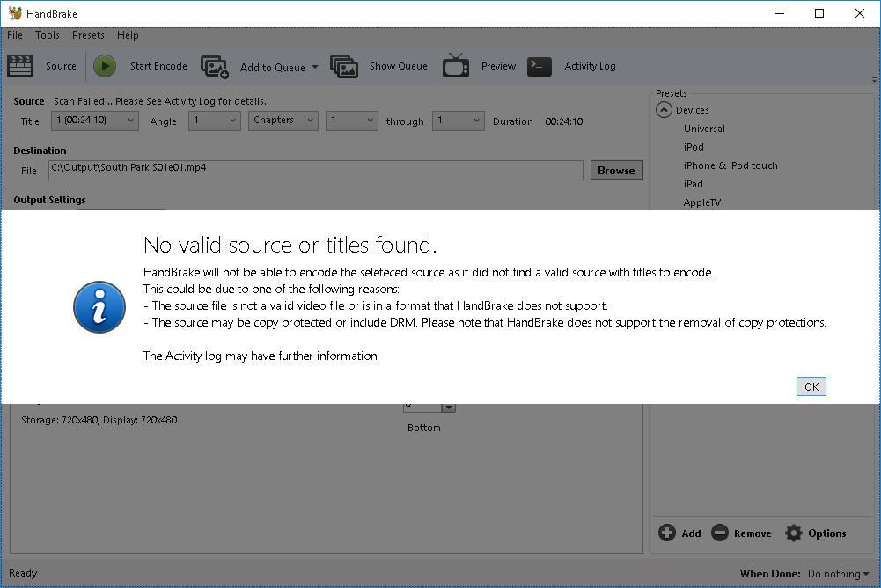Image resolution: width=881 pixels, height=588 pixels.
Task: Minimize the HandBrake window
Action: (779, 13)
